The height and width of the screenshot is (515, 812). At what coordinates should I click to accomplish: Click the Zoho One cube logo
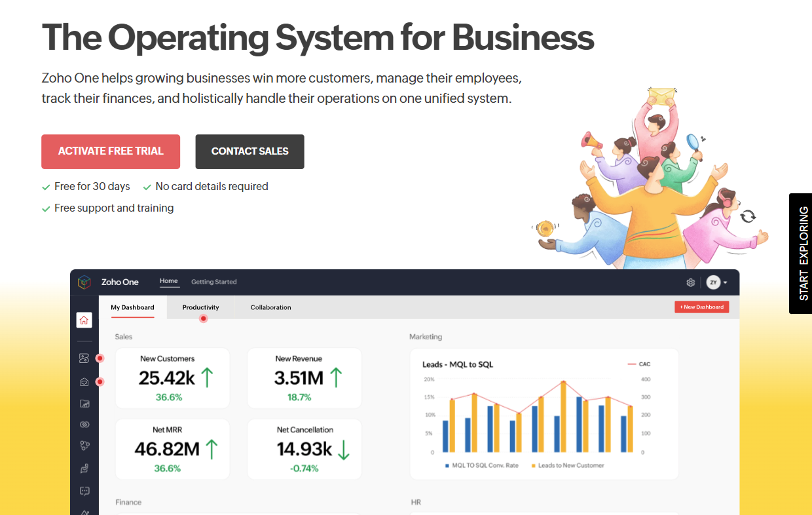pos(84,282)
